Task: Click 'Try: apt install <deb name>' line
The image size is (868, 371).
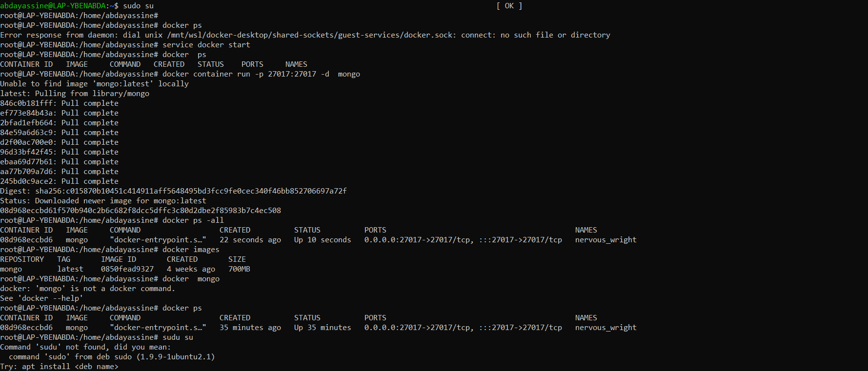Action: coord(59,367)
